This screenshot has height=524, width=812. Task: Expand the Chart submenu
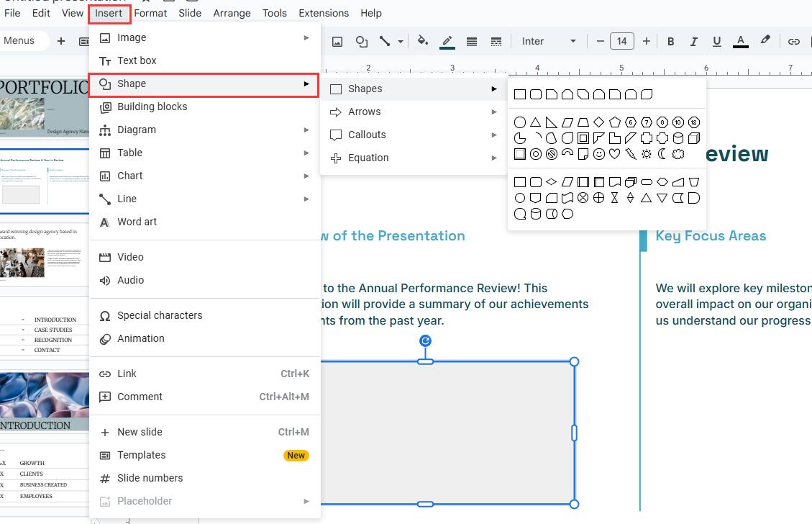[204, 176]
